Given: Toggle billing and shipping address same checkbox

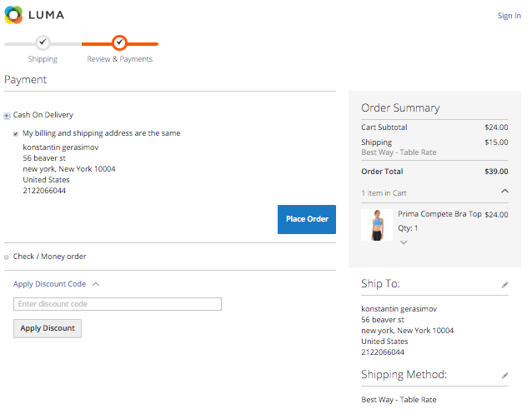Looking at the screenshot, I should click(x=16, y=134).
